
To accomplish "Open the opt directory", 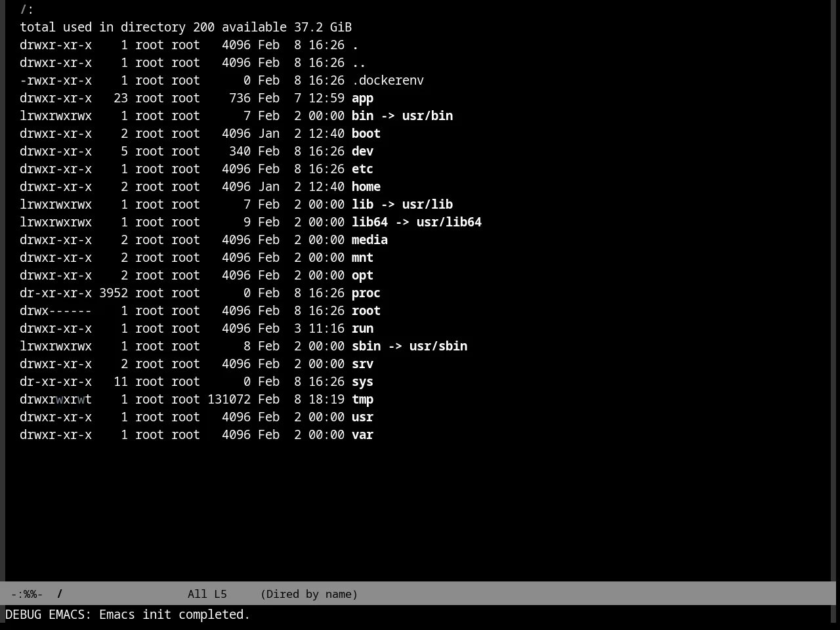I will pos(362,276).
